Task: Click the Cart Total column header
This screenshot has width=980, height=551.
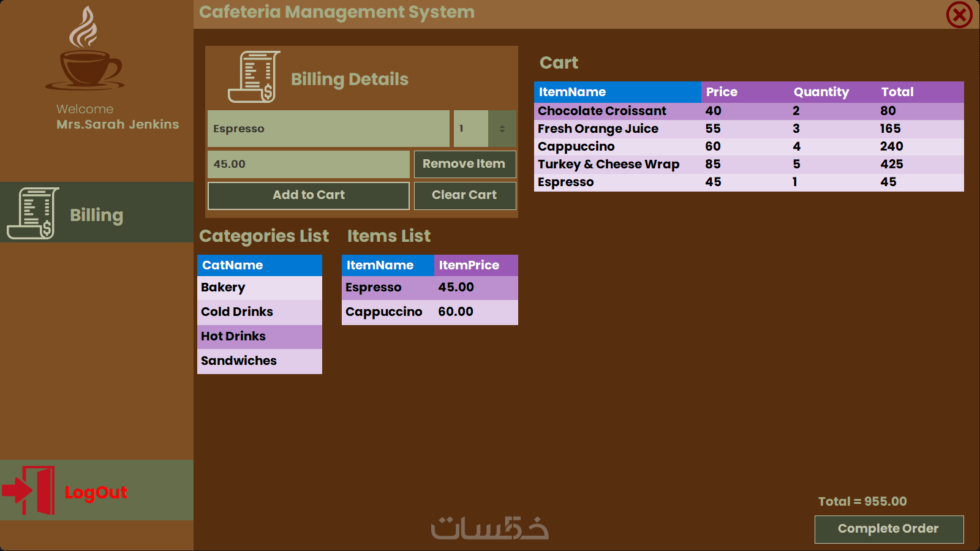Action: [x=920, y=92]
